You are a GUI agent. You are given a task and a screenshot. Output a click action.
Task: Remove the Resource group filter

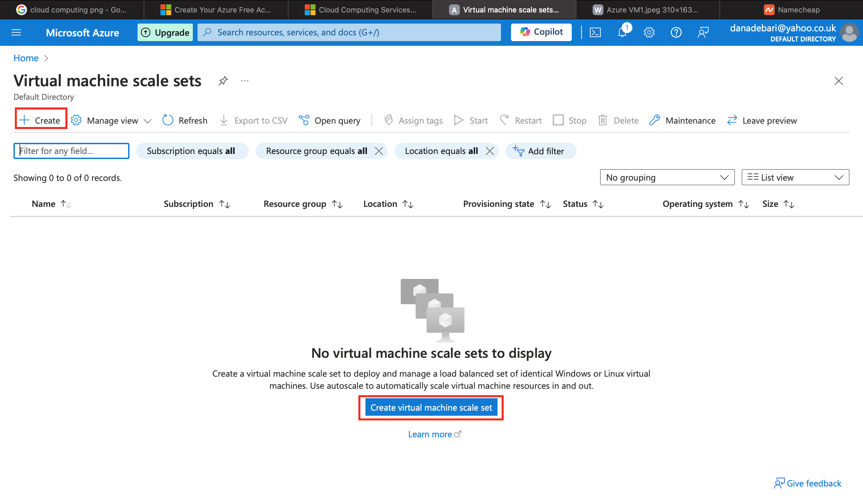pos(379,151)
